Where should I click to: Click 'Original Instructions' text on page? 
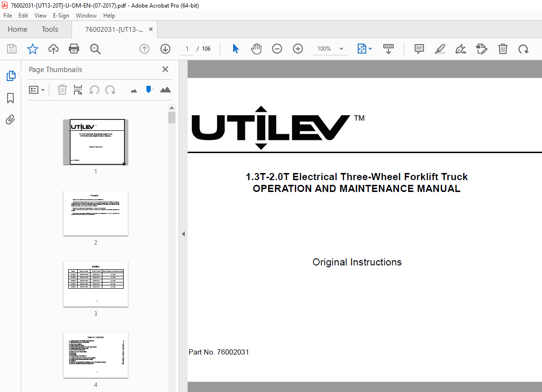357,262
